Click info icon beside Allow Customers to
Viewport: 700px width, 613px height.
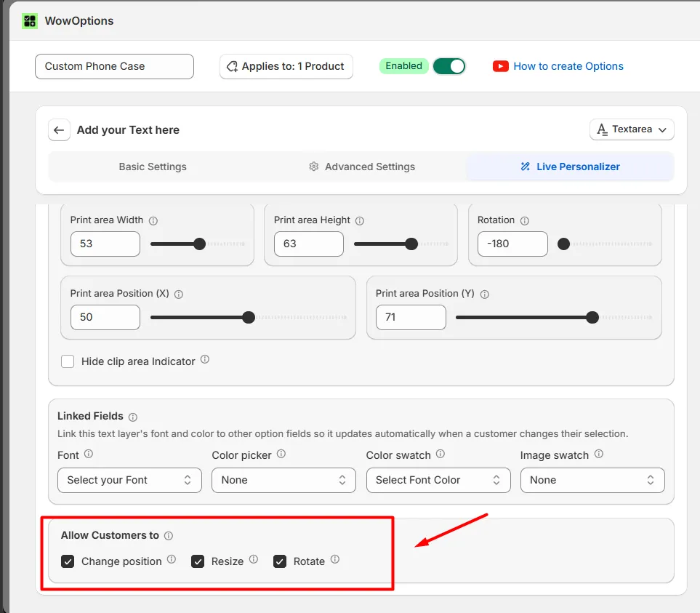[169, 536]
